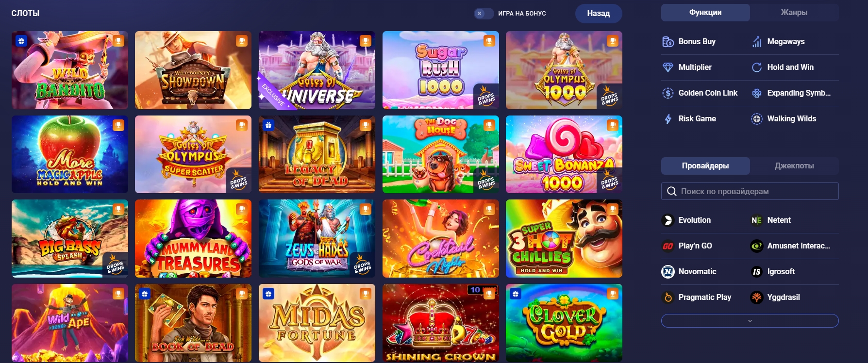Select the Megaways chart icon
Viewport: 868px width, 363px height.
pyautogui.click(x=757, y=42)
